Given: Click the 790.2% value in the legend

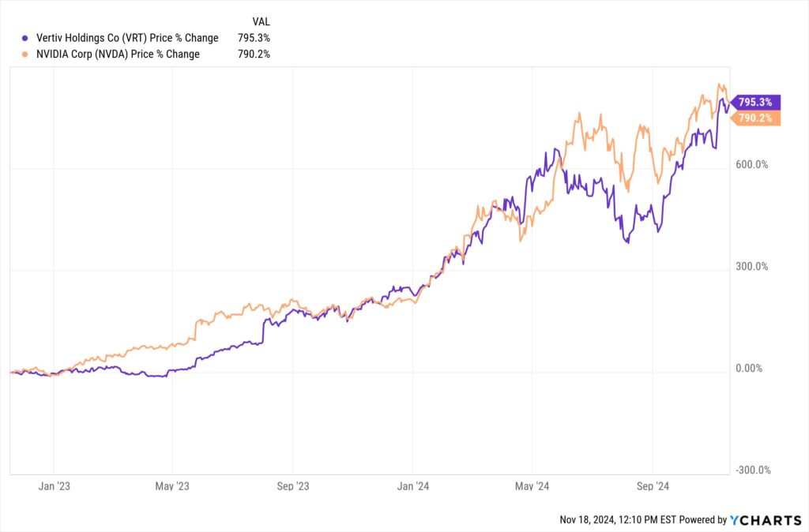Looking at the screenshot, I should (254, 54).
